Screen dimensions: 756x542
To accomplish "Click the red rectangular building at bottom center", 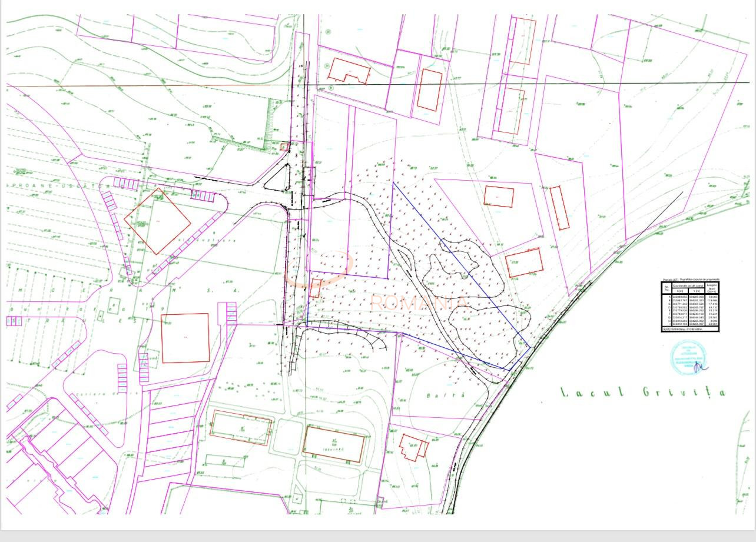I will pyautogui.click(x=333, y=444).
